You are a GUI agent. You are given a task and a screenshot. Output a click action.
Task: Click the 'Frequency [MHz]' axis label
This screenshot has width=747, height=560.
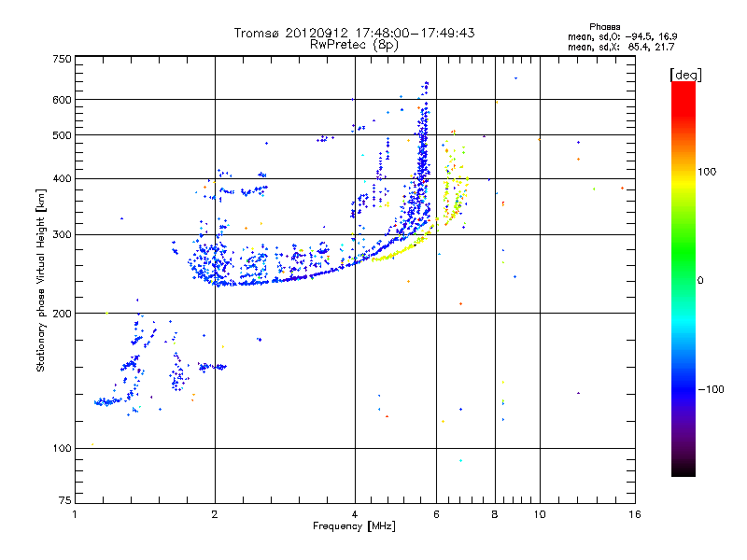point(354,526)
